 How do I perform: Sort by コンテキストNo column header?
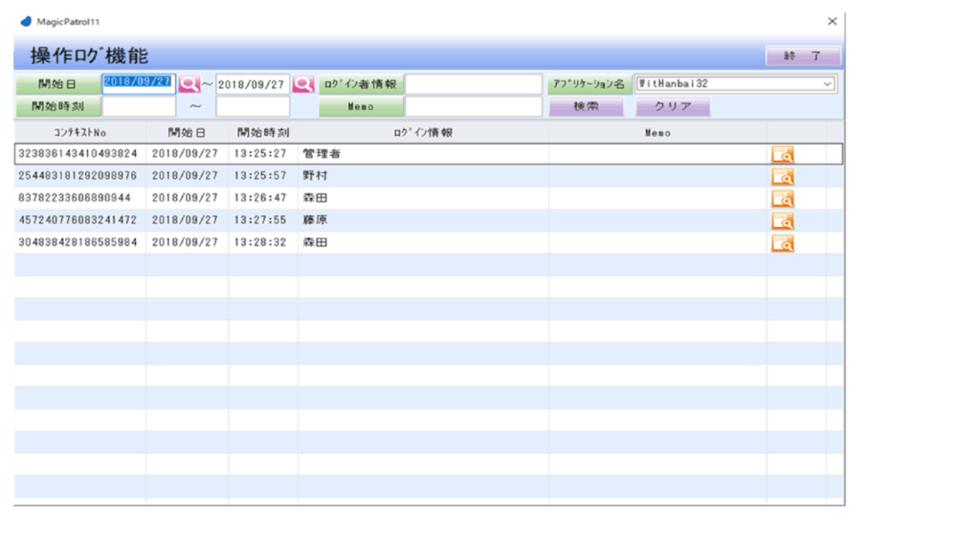pos(79,133)
